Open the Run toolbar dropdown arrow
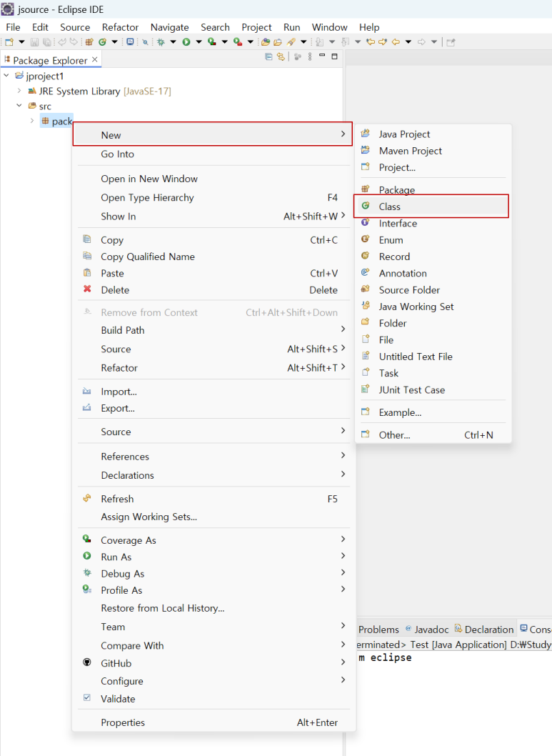Image resolution: width=552 pixels, height=756 pixels. coord(199,42)
